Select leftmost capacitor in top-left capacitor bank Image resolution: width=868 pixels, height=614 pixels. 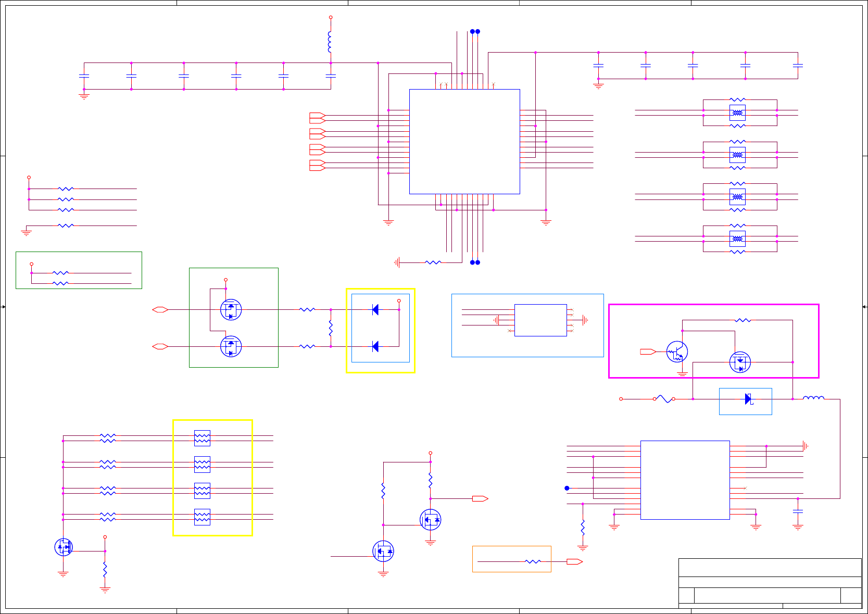84,76
